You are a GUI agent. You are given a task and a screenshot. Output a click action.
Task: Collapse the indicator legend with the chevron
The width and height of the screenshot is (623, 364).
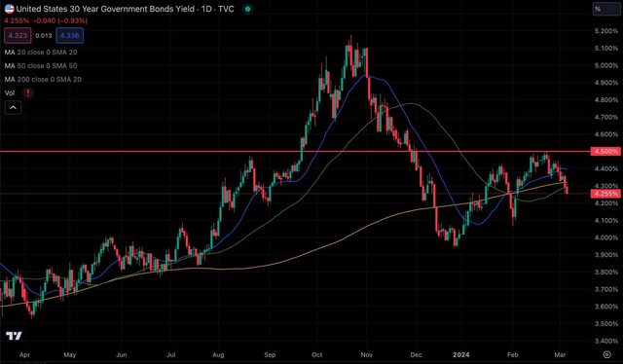click(13, 108)
